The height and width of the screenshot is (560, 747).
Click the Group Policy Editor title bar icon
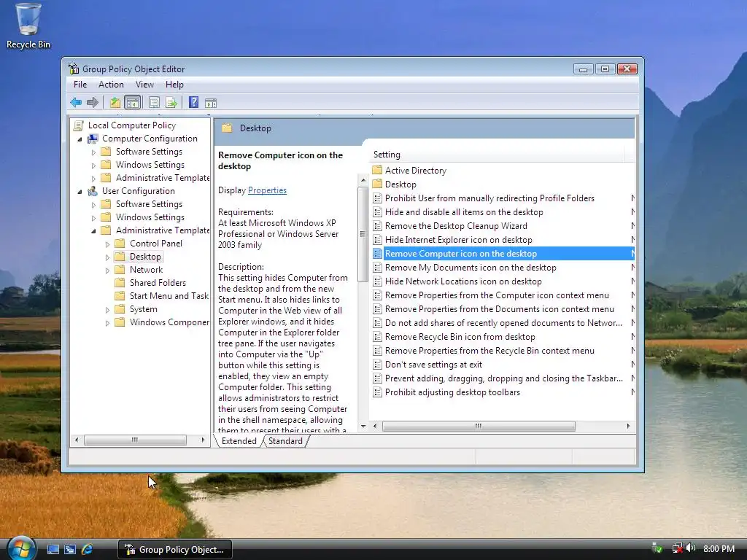coord(74,69)
